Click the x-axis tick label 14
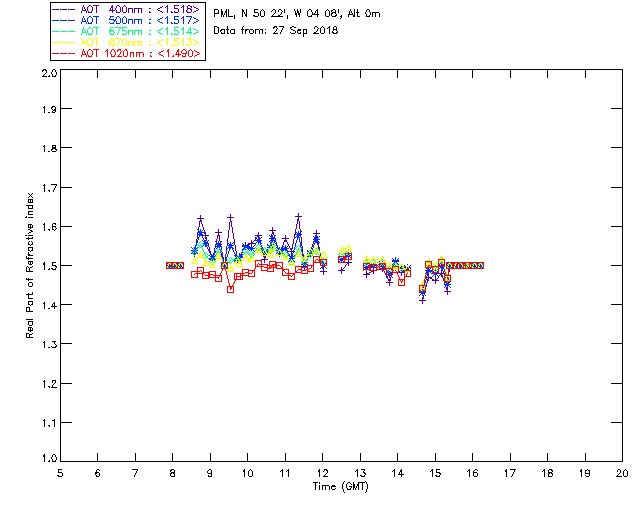640x512 pixels. click(x=398, y=473)
